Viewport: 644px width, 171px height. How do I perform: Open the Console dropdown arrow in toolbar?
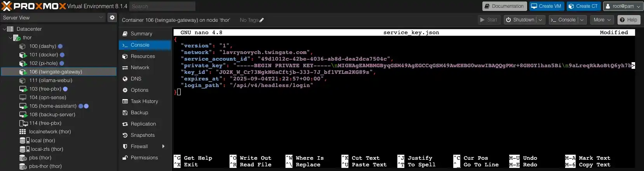tap(581, 20)
